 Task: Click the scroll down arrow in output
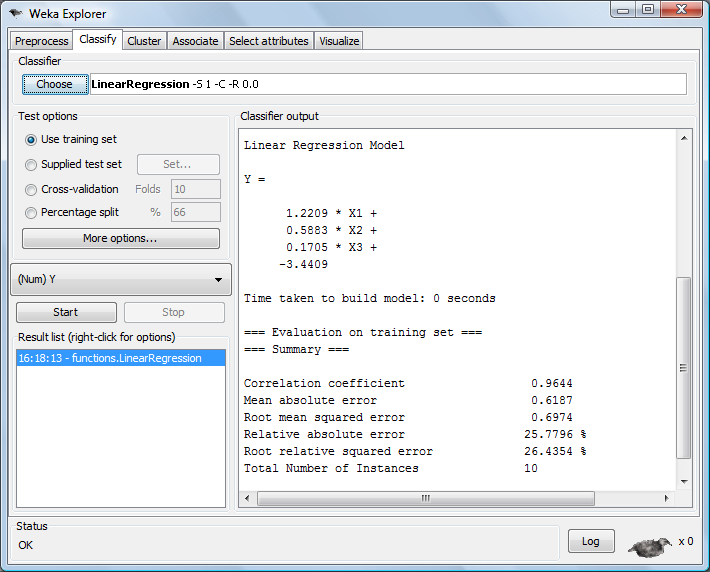click(684, 481)
